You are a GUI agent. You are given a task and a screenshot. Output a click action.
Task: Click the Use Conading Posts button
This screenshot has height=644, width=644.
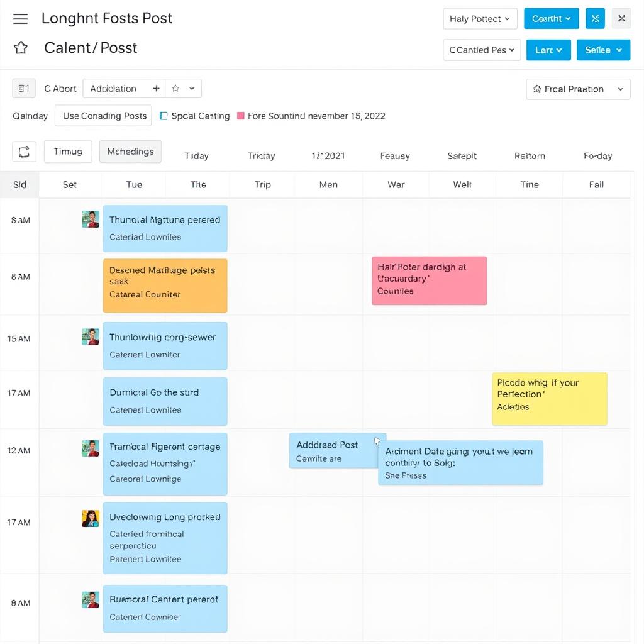pos(103,116)
